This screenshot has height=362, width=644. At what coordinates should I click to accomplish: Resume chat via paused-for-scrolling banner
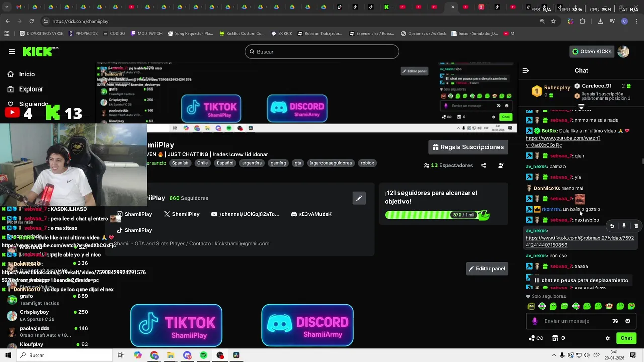click(581, 280)
